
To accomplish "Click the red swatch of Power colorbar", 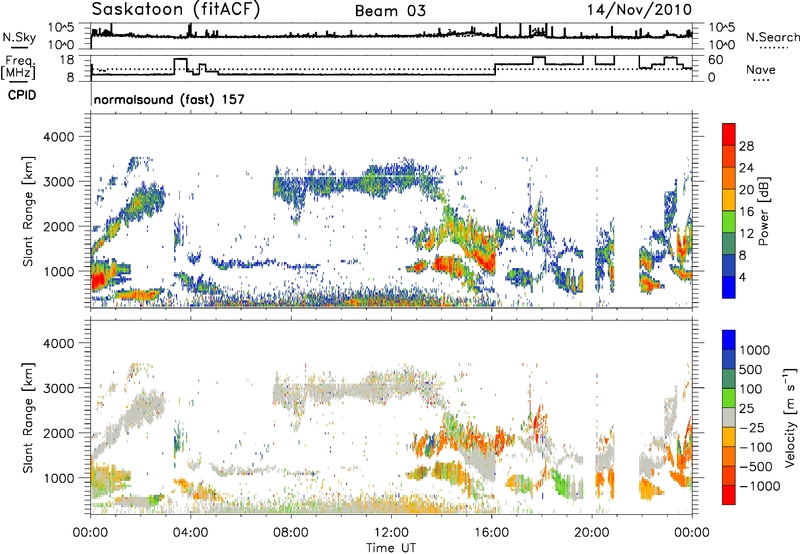I will (729, 134).
